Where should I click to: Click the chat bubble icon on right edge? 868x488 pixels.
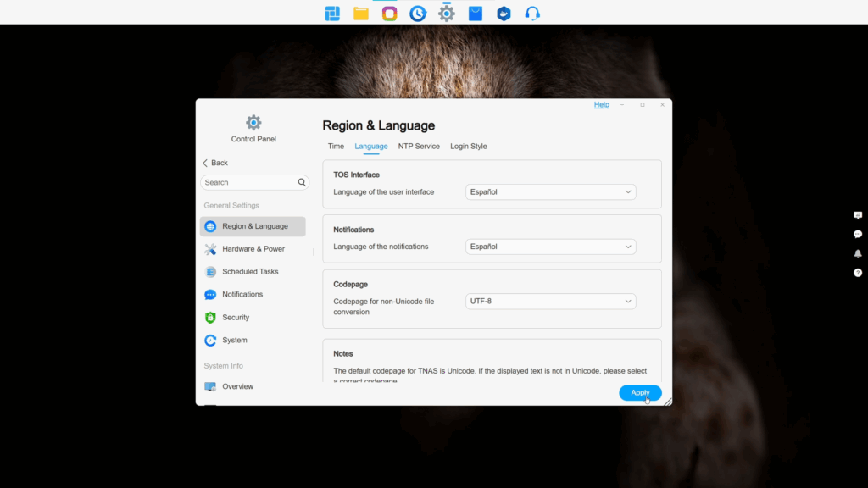tap(858, 234)
